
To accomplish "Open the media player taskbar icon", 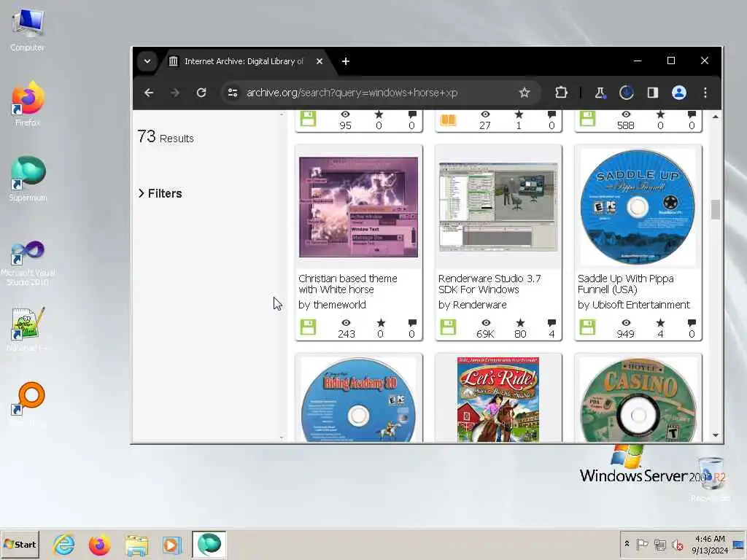I will (172, 545).
